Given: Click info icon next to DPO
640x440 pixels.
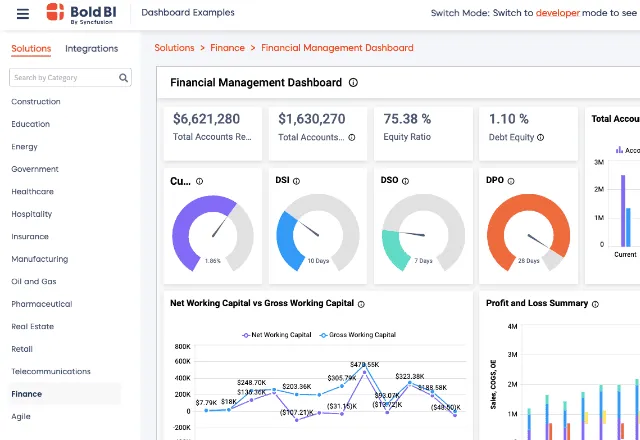Looking at the screenshot, I should pos(511,181).
